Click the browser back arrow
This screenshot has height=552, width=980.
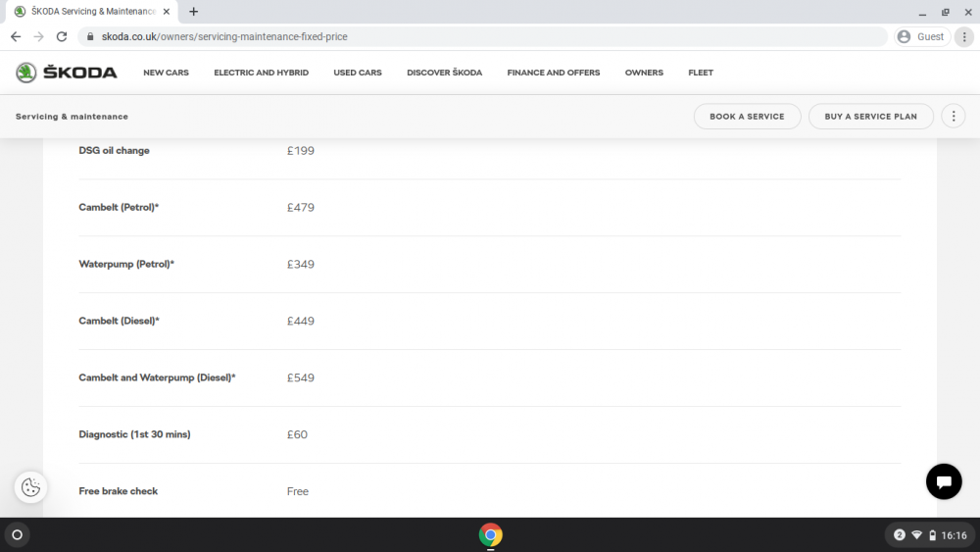pos(16,37)
